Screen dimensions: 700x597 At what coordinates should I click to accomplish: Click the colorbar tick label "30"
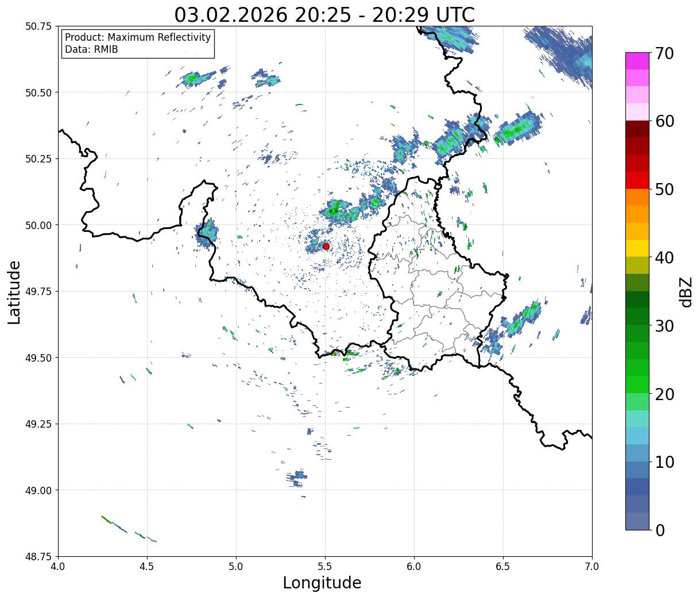click(664, 325)
